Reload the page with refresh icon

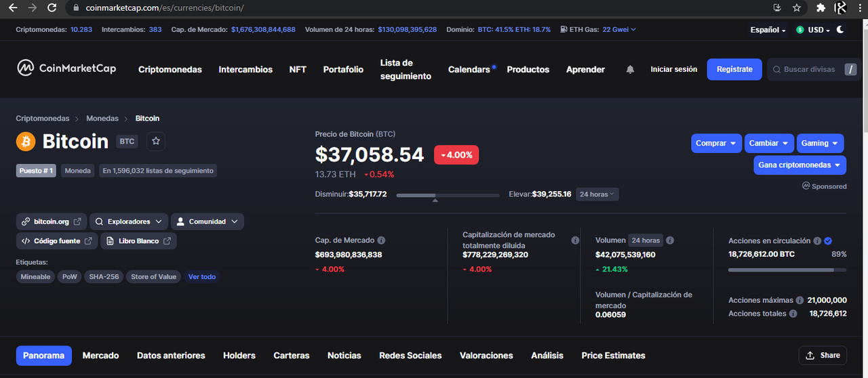52,8
